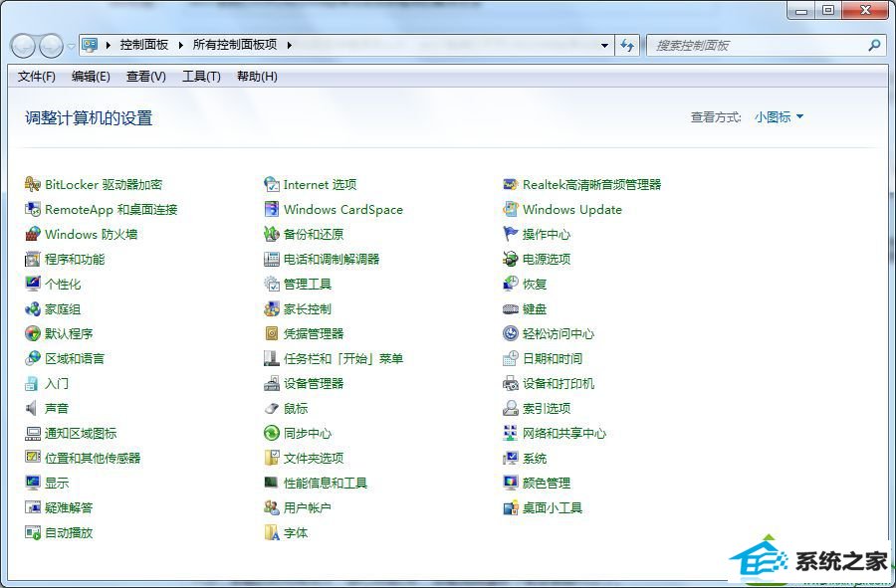Open the 日期和时间 link

tap(553, 358)
